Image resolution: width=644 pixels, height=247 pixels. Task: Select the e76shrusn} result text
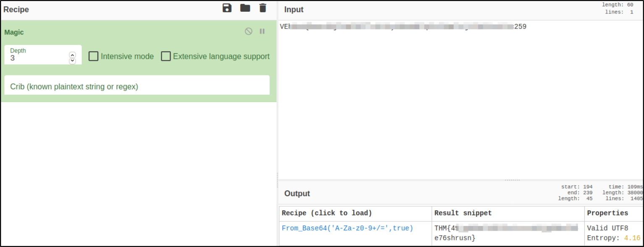[455, 238]
